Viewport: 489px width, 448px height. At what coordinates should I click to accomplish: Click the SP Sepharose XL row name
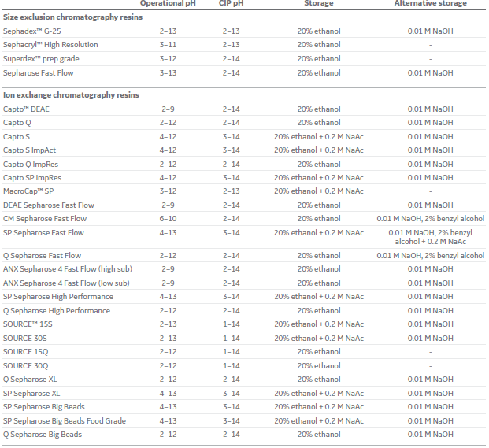tap(31, 394)
